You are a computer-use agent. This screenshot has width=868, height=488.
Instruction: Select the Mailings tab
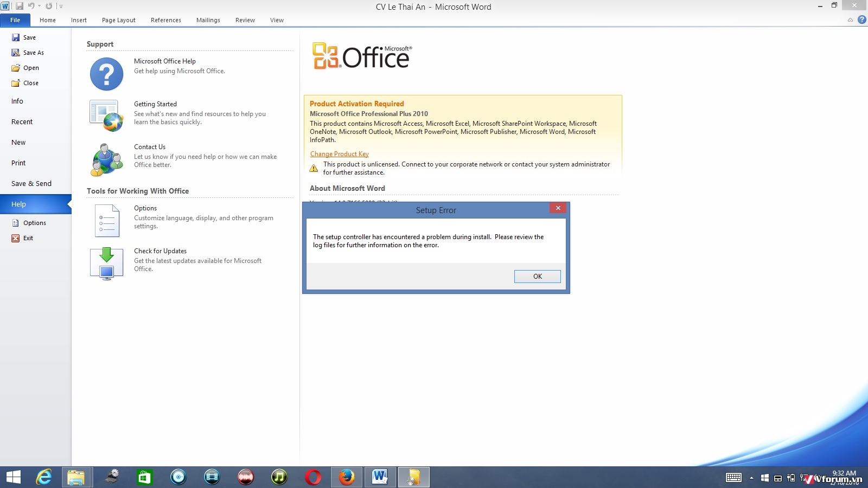(208, 20)
